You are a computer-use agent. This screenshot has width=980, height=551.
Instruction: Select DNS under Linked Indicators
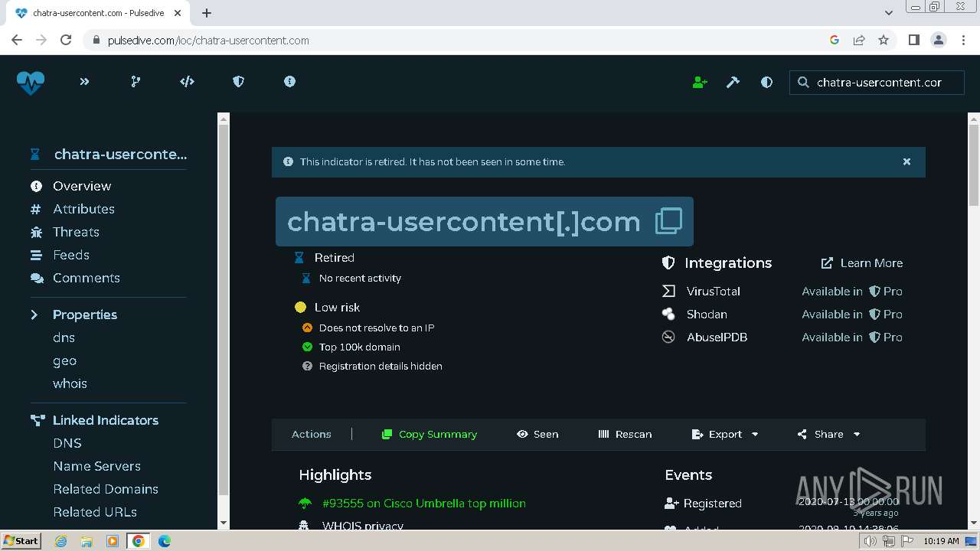(x=67, y=443)
